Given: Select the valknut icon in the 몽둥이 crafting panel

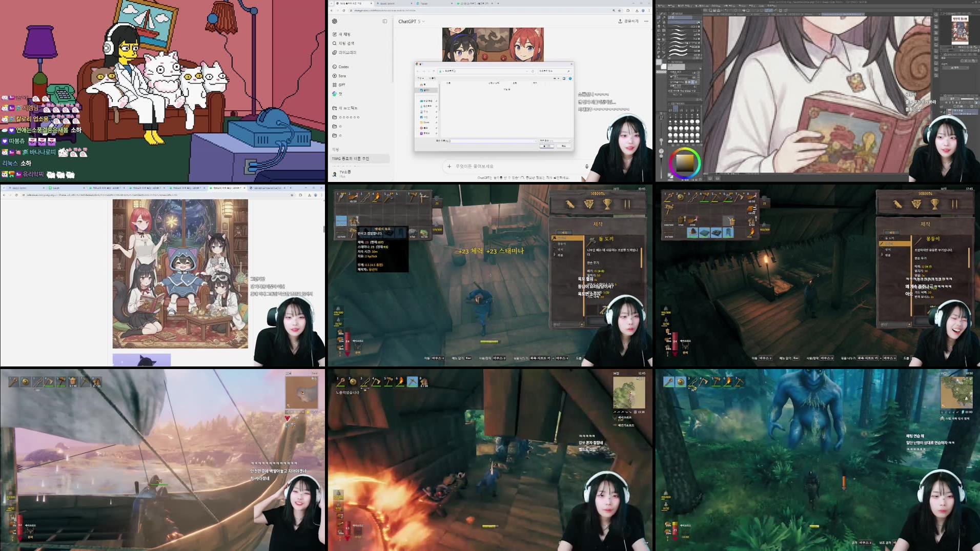Looking at the screenshot, I should coord(916,204).
